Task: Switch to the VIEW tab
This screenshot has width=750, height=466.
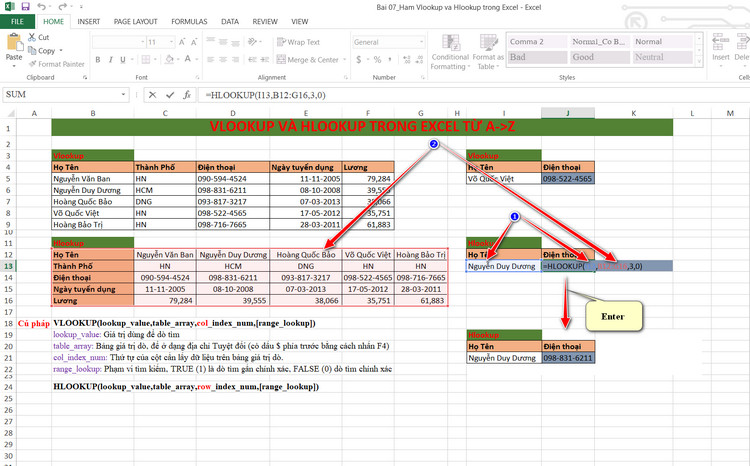Action: tap(299, 22)
